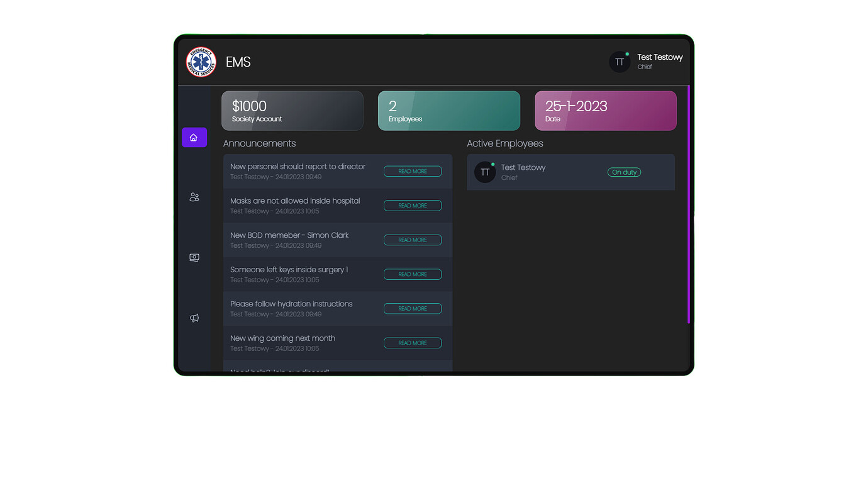This screenshot has height=488, width=868.
Task: Select the 25-1-2023 Date card
Action: tap(605, 111)
